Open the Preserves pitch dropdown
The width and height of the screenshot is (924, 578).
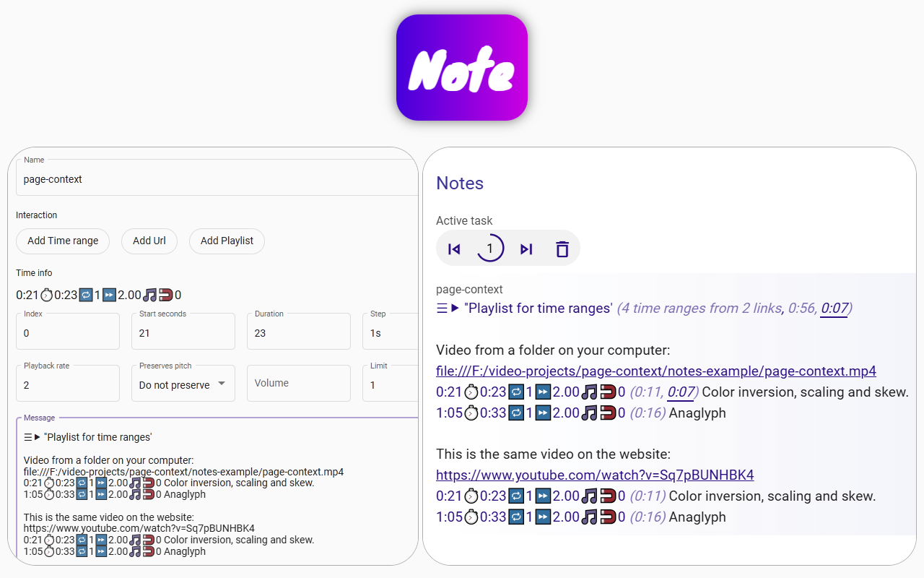(183, 384)
